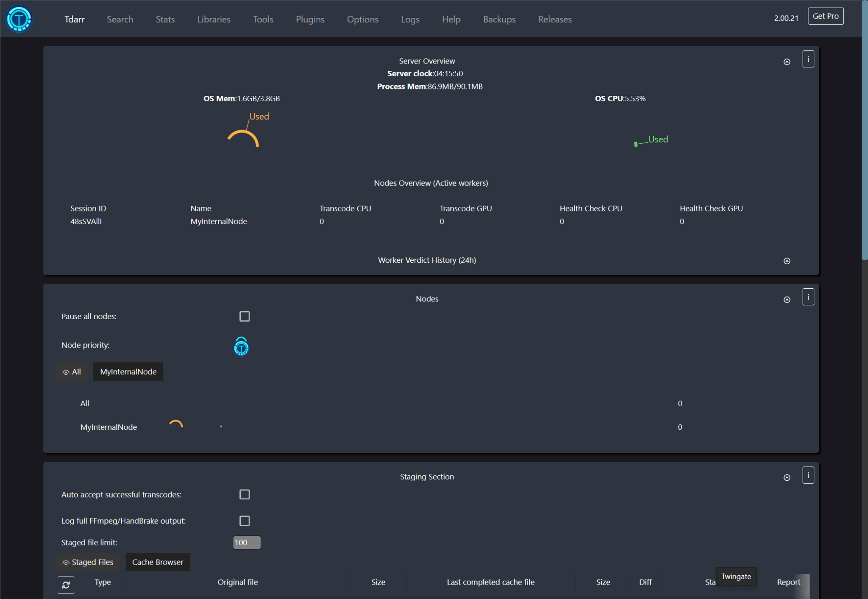
Task: Open the info tooltip on the Staging Section
Action: coord(808,475)
